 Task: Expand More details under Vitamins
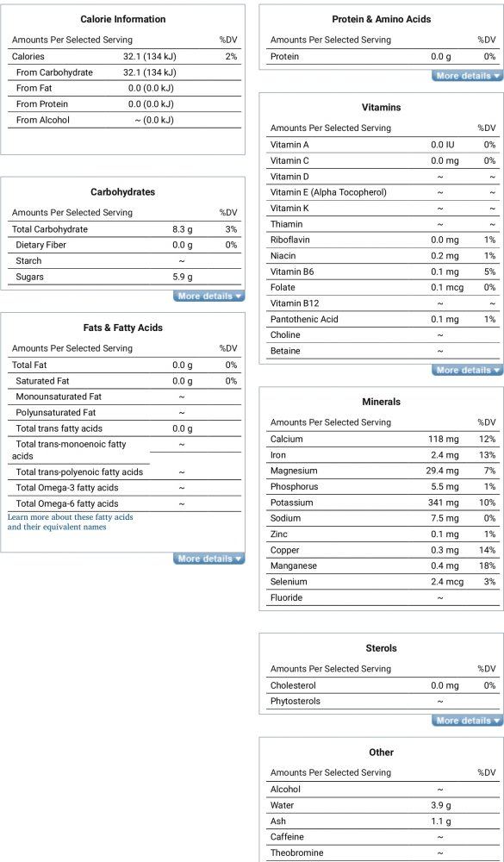point(467,371)
